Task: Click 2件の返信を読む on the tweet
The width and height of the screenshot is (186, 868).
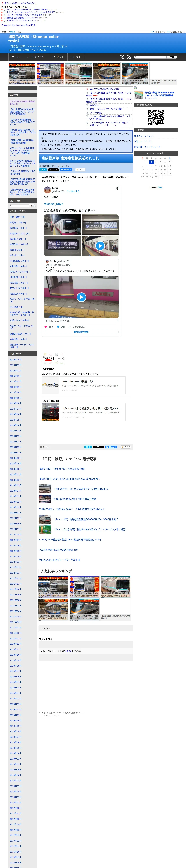Action: tap(81, 332)
